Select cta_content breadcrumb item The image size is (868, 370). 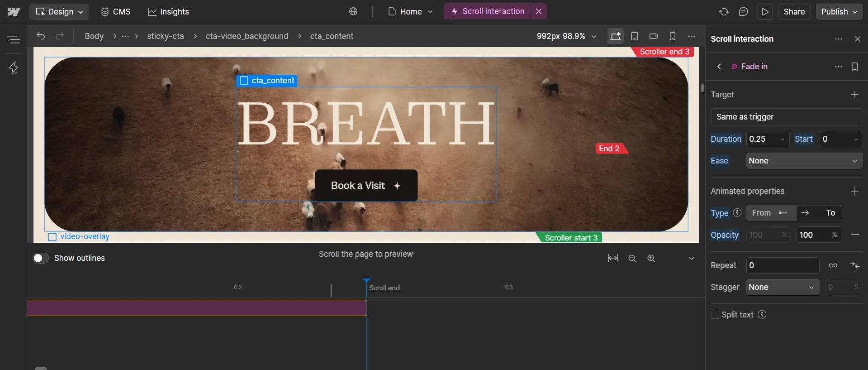coord(332,36)
